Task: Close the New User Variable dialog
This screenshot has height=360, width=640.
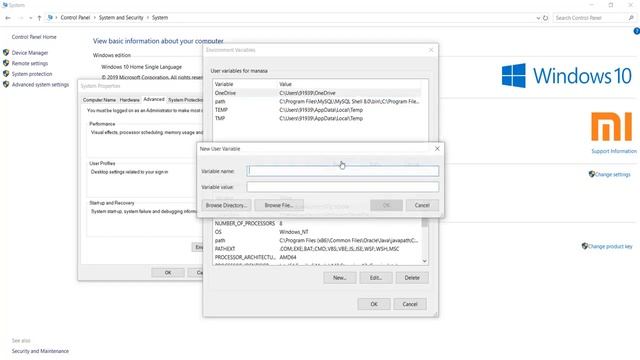Action: (x=437, y=149)
